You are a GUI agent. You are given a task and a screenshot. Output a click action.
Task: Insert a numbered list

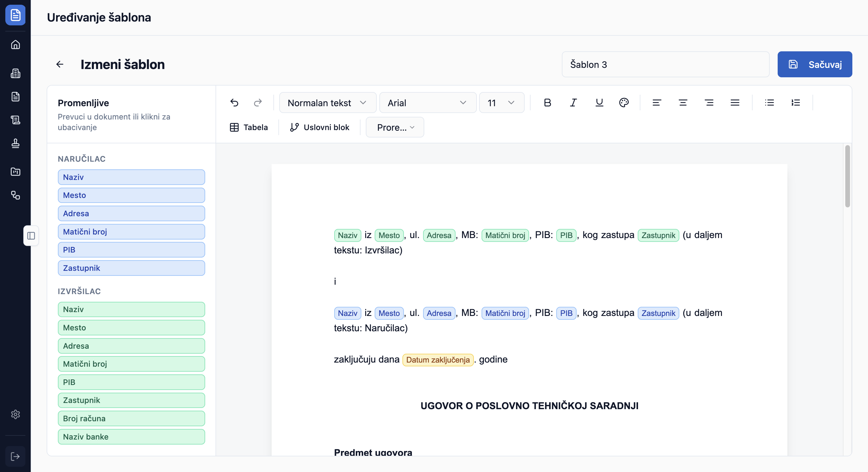coord(795,103)
